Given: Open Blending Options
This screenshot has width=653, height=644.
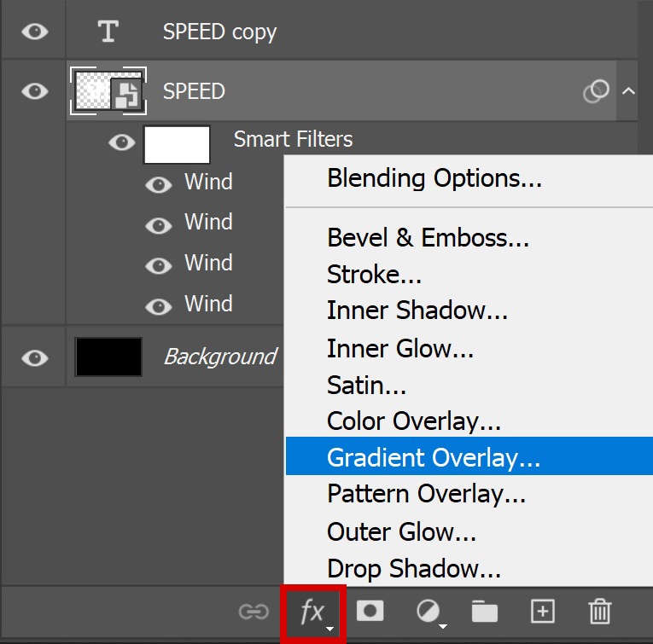Looking at the screenshot, I should [469, 179].
